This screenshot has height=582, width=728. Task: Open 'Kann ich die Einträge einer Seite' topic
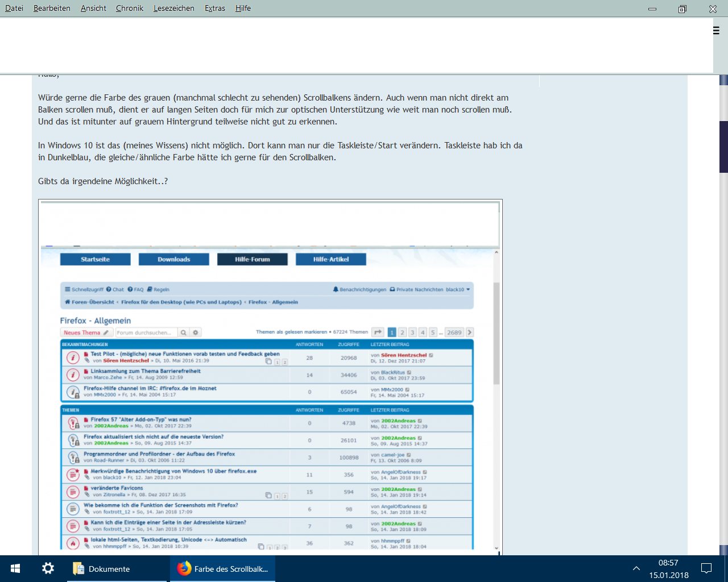coord(168,522)
